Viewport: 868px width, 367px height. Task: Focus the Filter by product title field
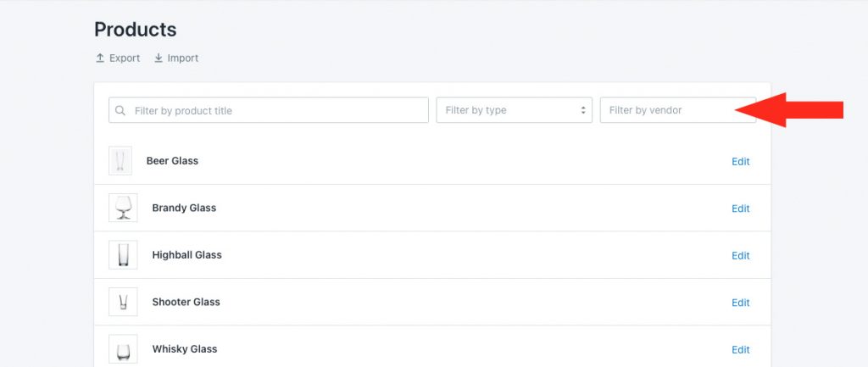pos(269,110)
